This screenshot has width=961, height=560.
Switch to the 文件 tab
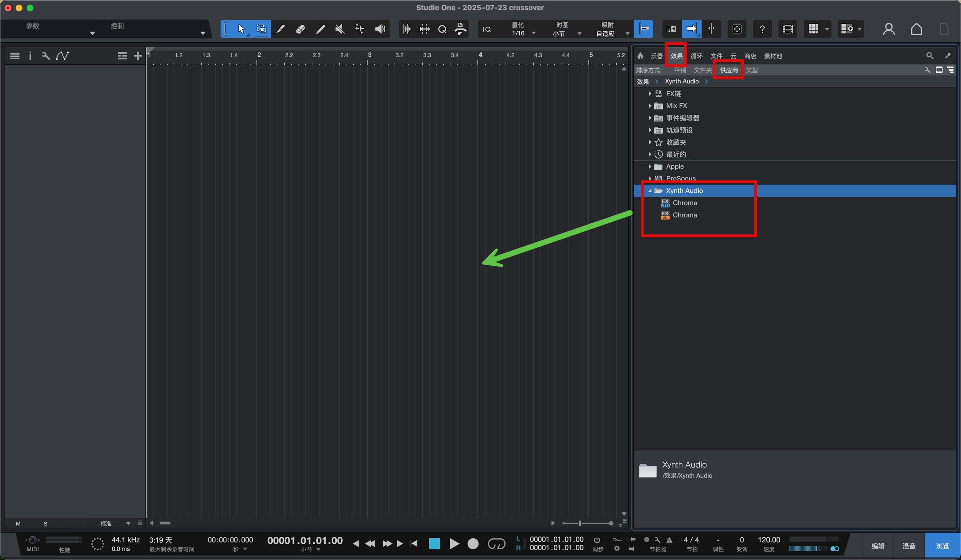(x=717, y=56)
